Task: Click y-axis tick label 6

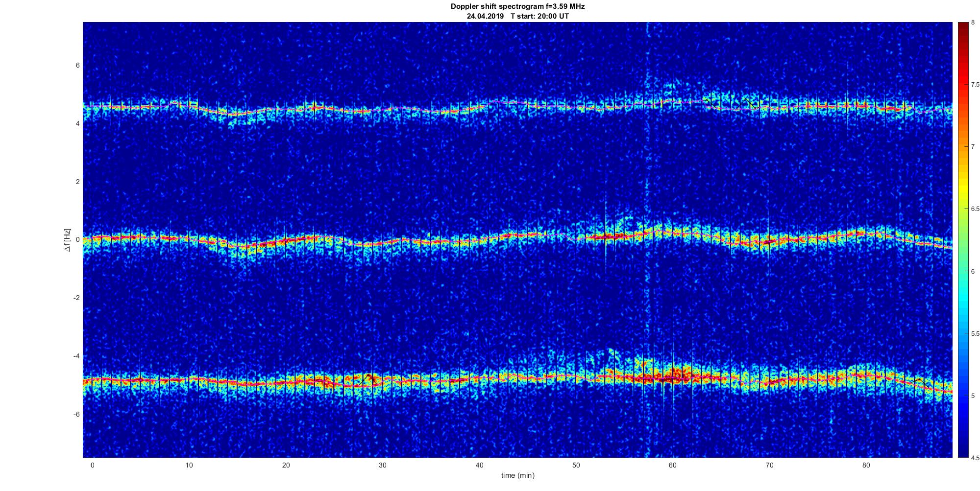Action: [78, 66]
